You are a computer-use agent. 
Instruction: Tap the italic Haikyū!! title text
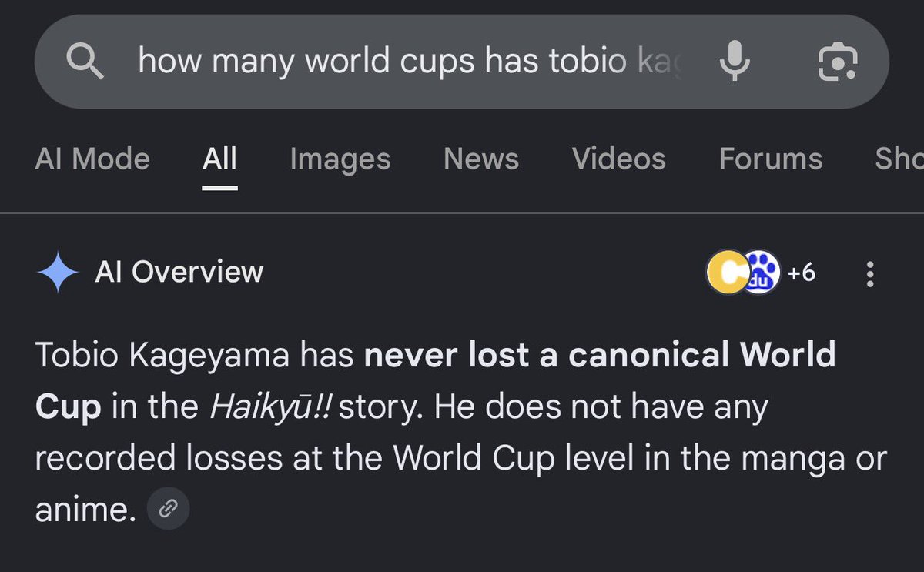(x=270, y=407)
